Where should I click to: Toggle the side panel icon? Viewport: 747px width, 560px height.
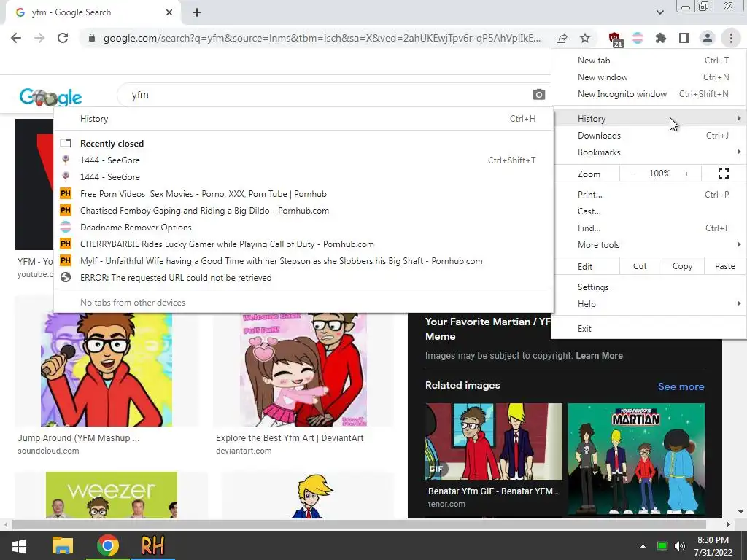tap(684, 38)
